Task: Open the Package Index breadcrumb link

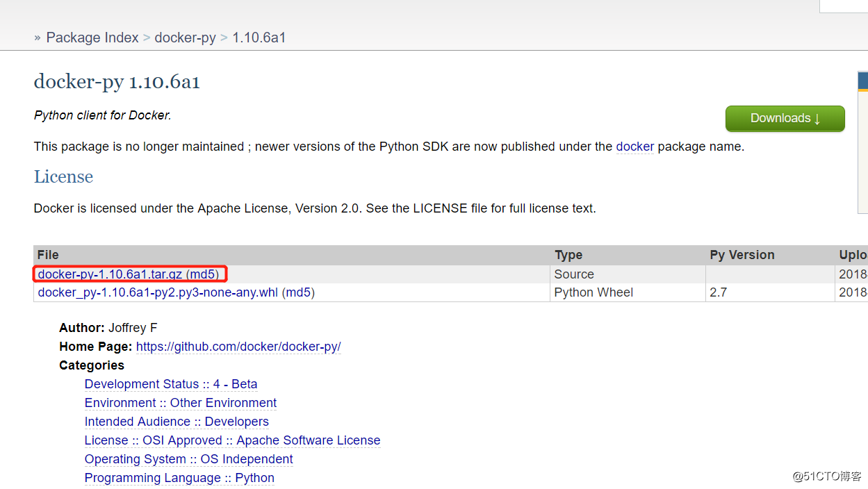Action: (x=92, y=38)
